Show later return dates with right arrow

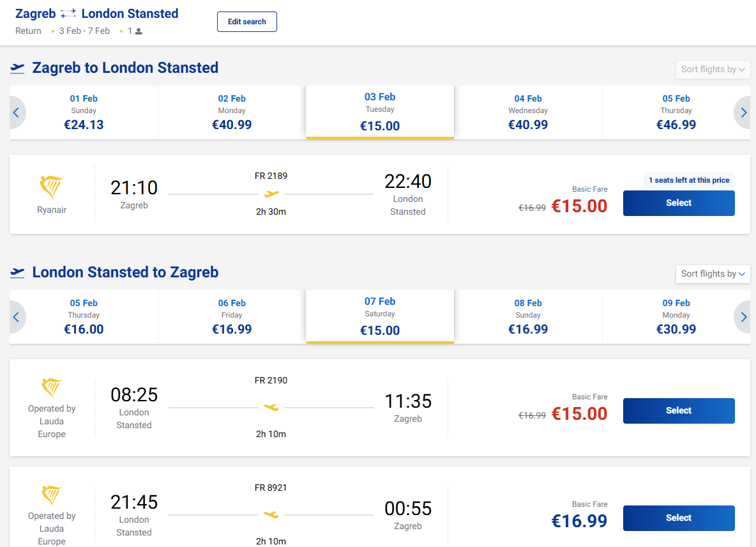(743, 317)
